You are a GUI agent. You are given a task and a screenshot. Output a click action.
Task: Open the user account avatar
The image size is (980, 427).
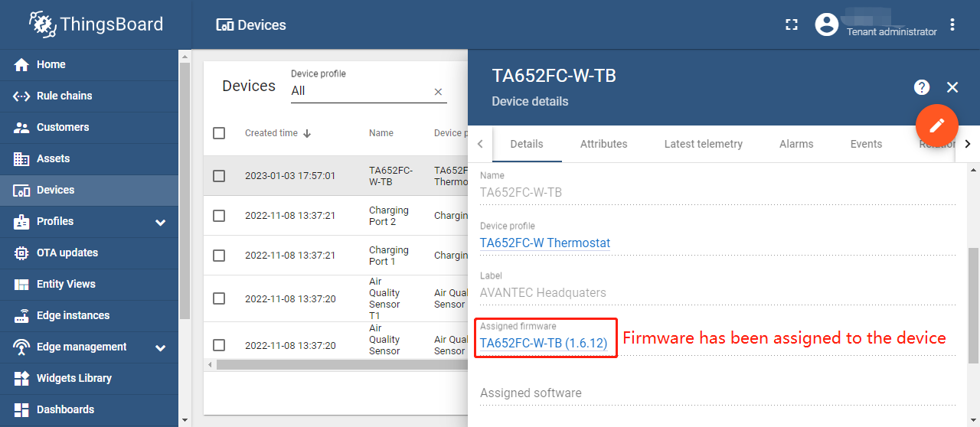click(x=827, y=24)
